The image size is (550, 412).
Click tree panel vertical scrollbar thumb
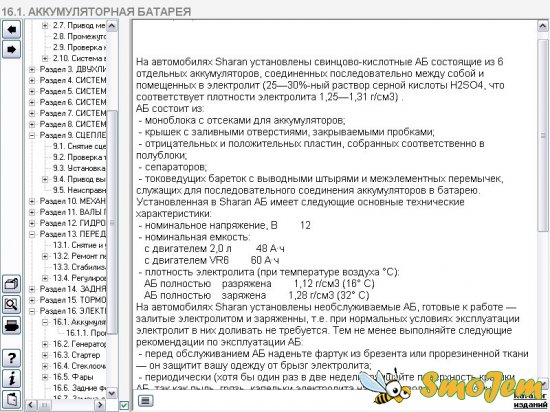tap(112, 222)
